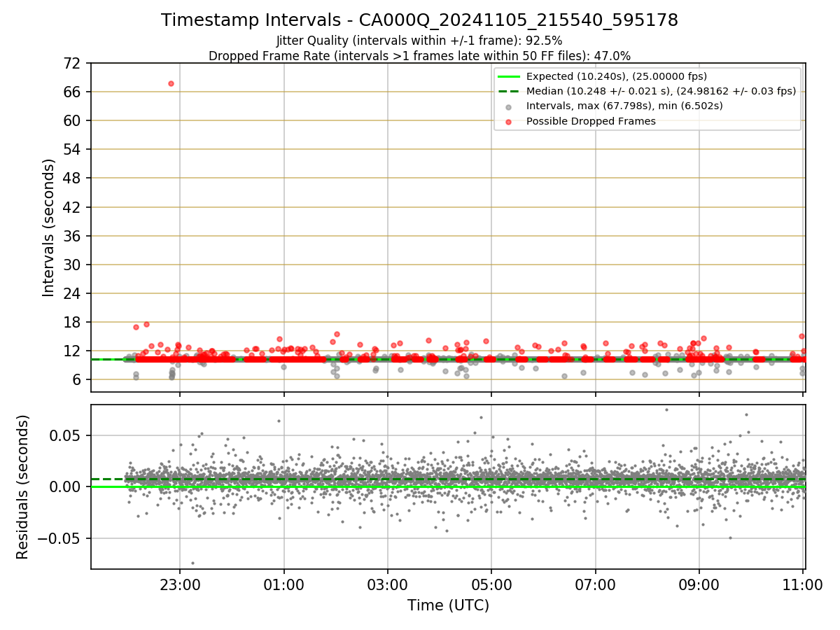The height and width of the screenshot is (630, 840).
Task: Select the 'Dropped Frame Rate' subtitle reading 47.0%
Action: pyautogui.click(x=419, y=56)
